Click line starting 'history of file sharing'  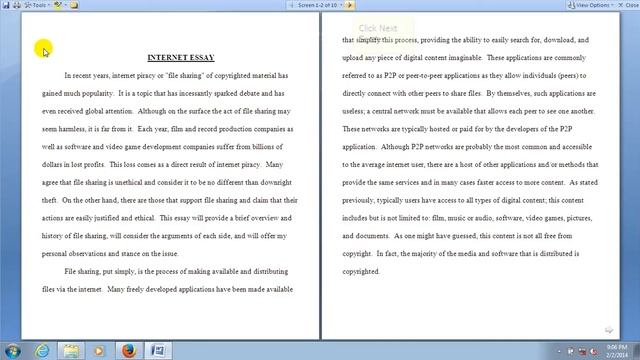coord(164,236)
